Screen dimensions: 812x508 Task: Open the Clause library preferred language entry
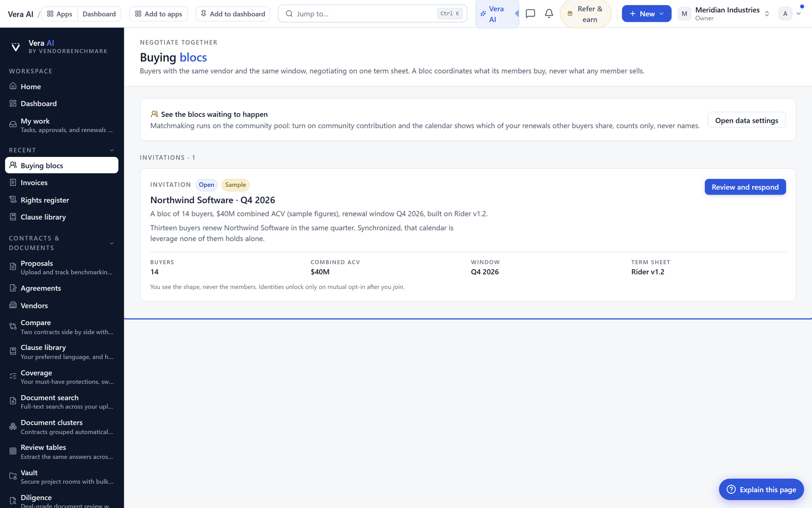pyautogui.click(x=61, y=352)
